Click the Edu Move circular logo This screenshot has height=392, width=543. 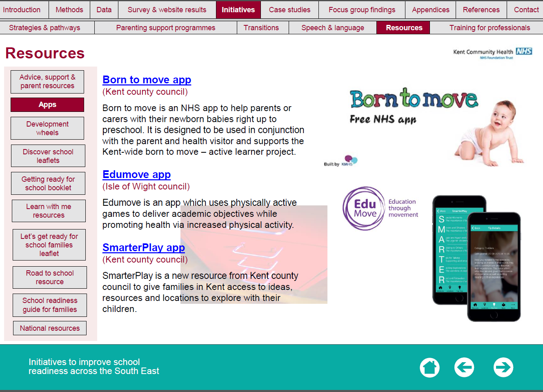point(364,208)
